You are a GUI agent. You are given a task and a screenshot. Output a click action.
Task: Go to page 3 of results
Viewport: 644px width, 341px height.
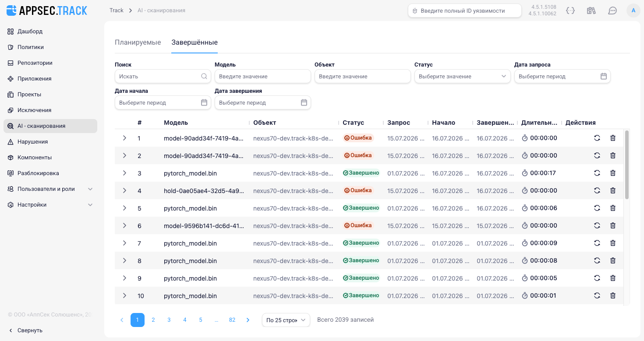point(169,320)
